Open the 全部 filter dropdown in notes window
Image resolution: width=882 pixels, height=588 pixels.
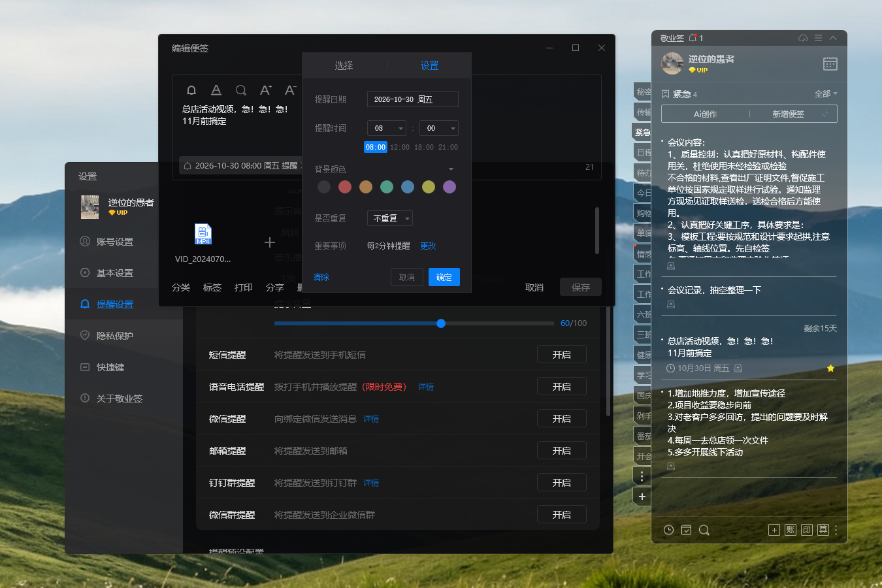click(826, 94)
